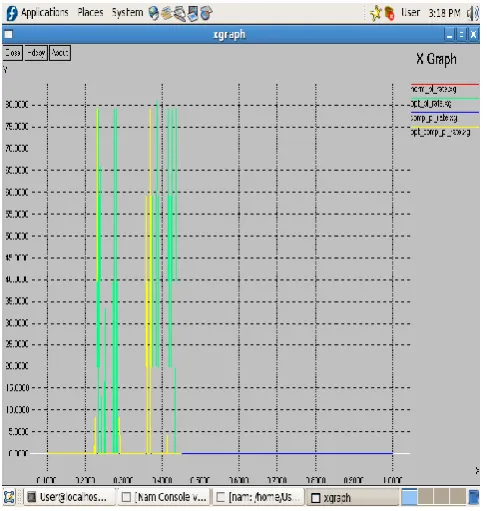This screenshot has width=487, height=511.
Task: Click the blue comp_p_rate legend line
Action: (445, 113)
